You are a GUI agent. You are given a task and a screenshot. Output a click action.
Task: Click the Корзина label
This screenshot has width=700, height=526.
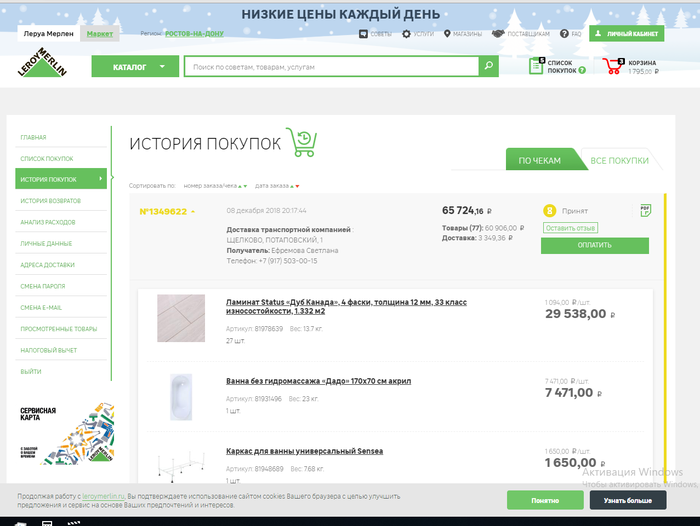click(x=642, y=63)
